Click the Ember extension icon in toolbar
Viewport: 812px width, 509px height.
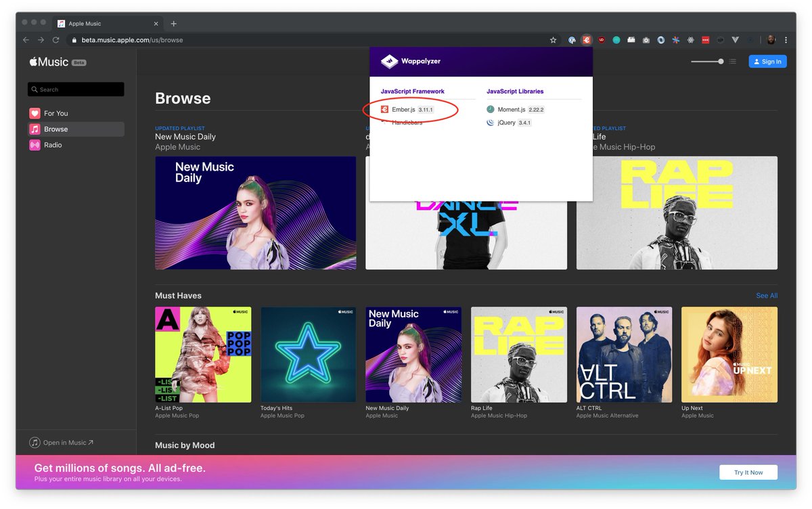[x=587, y=40]
